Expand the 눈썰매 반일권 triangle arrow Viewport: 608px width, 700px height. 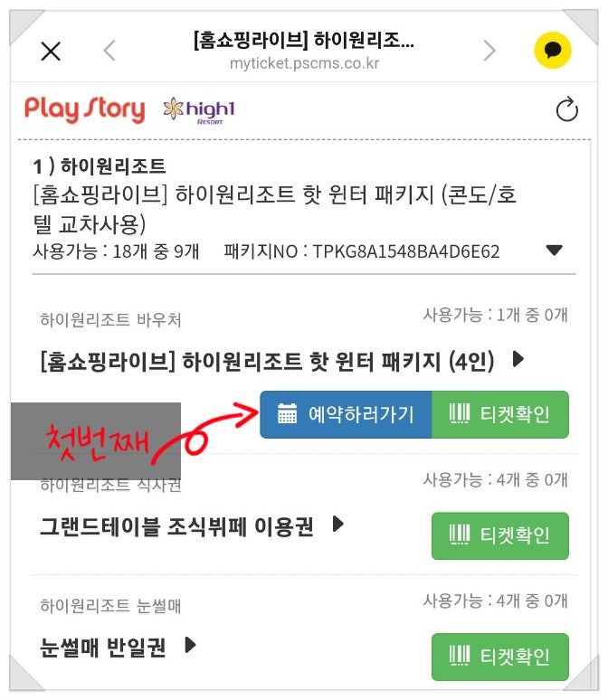(190, 645)
